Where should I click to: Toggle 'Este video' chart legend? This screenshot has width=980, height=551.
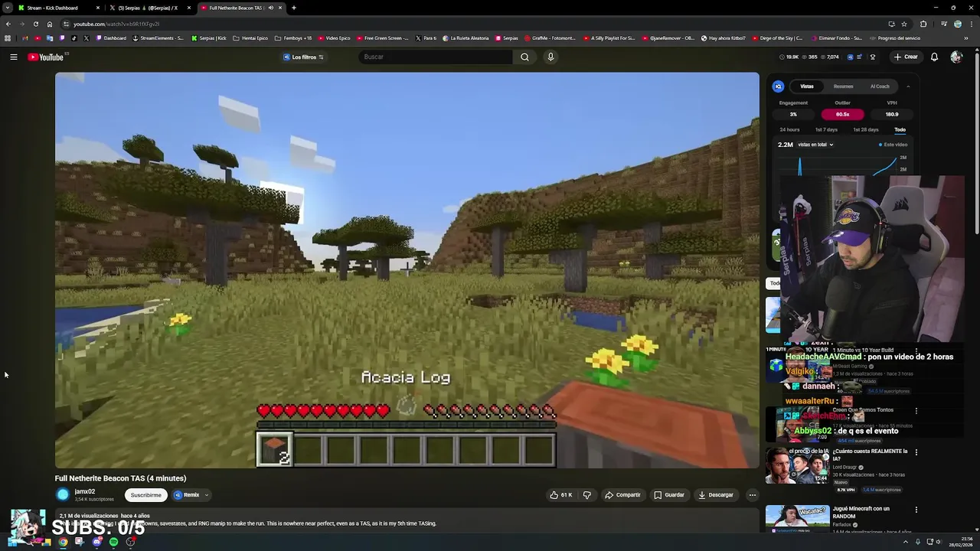point(893,145)
